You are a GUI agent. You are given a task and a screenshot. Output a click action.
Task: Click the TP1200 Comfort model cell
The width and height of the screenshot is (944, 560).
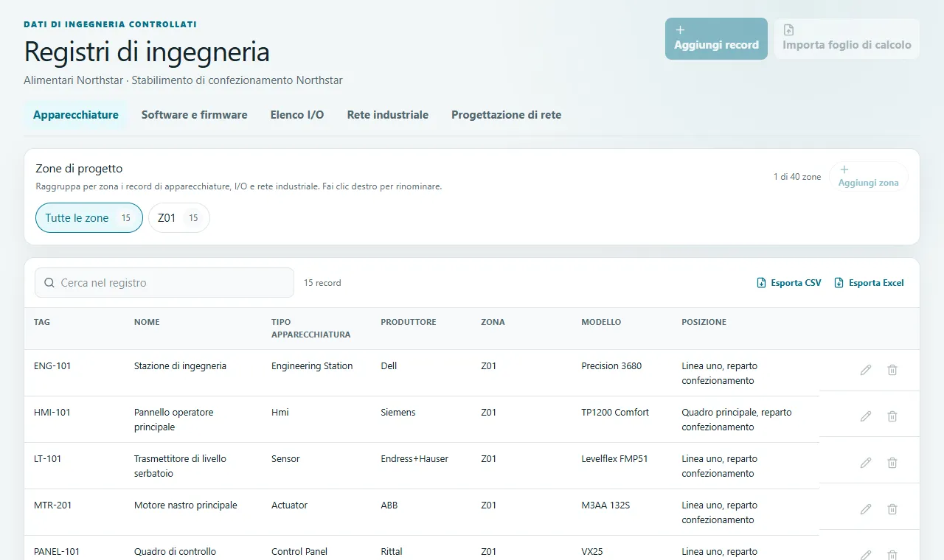pos(615,413)
